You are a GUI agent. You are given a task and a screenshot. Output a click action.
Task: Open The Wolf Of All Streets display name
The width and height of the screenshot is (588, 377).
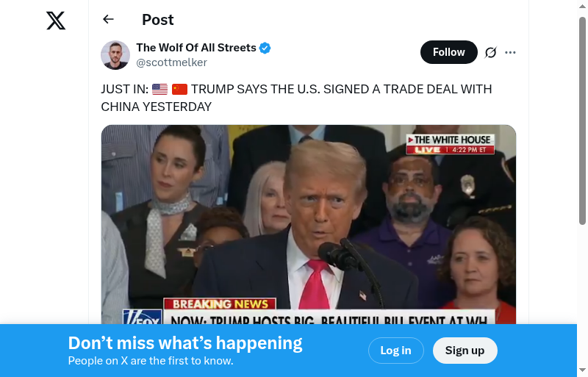196,48
